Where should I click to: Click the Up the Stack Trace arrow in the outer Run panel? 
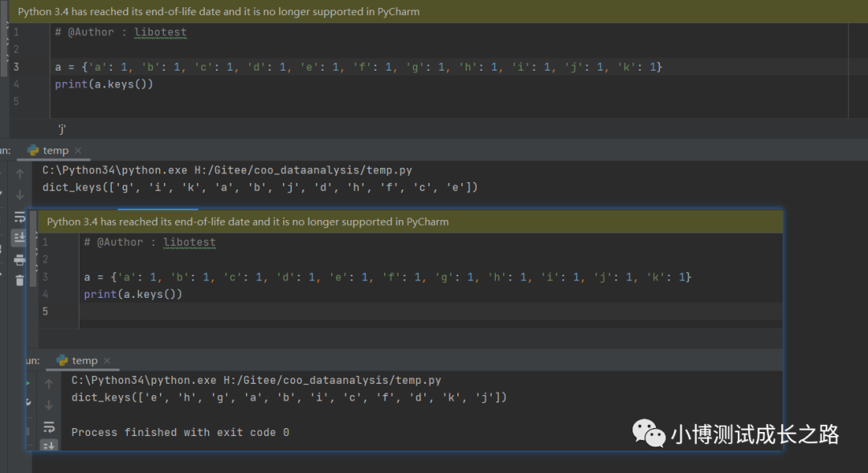coord(20,173)
